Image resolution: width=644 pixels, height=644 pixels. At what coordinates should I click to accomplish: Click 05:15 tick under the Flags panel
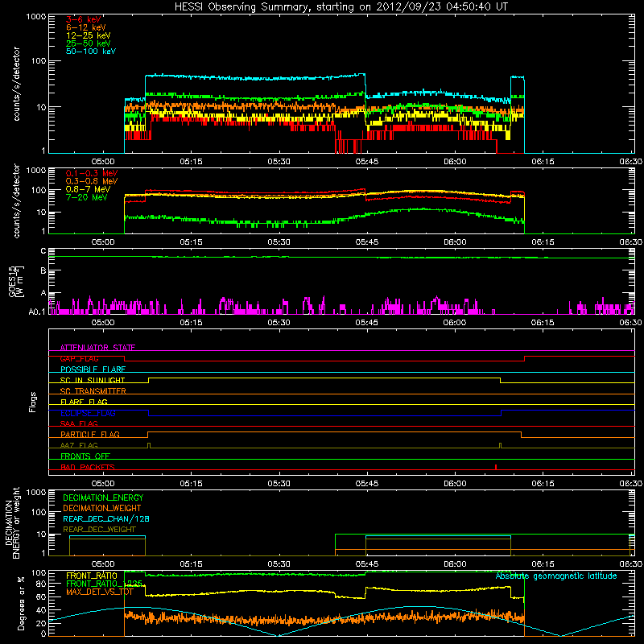point(191,484)
